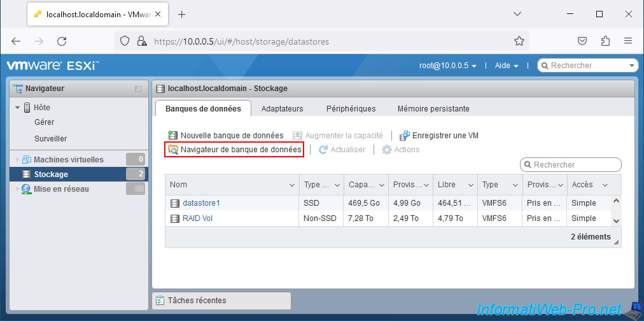
Task: Click the Enregistrer une VM icon
Action: 405,136
